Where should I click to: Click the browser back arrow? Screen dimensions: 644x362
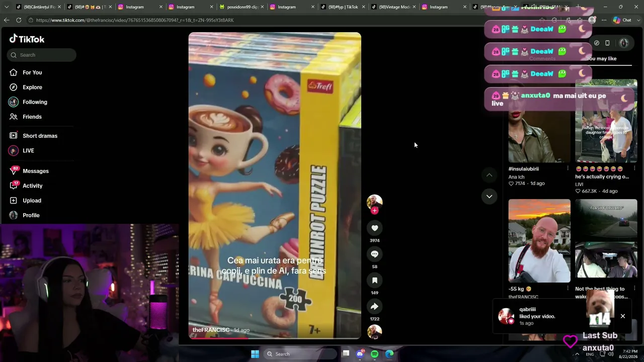pyautogui.click(x=7, y=20)
